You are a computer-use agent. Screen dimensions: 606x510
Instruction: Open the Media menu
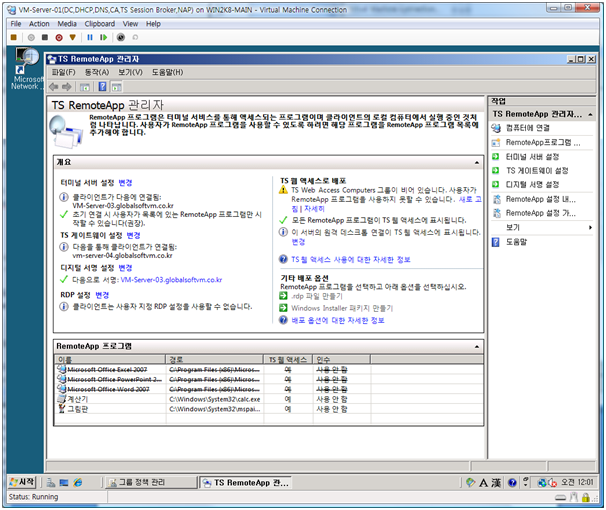[67, 24]
